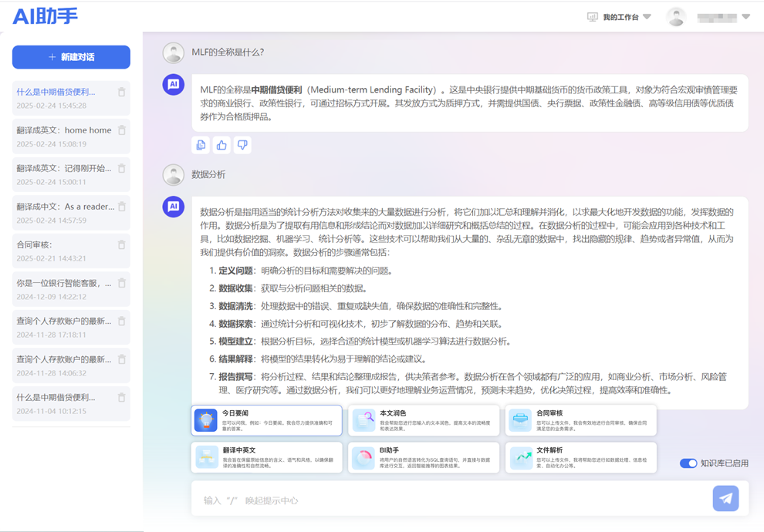Click the paper plane icon to send
This screenshot has width=764, height=532.
point(725,498)
